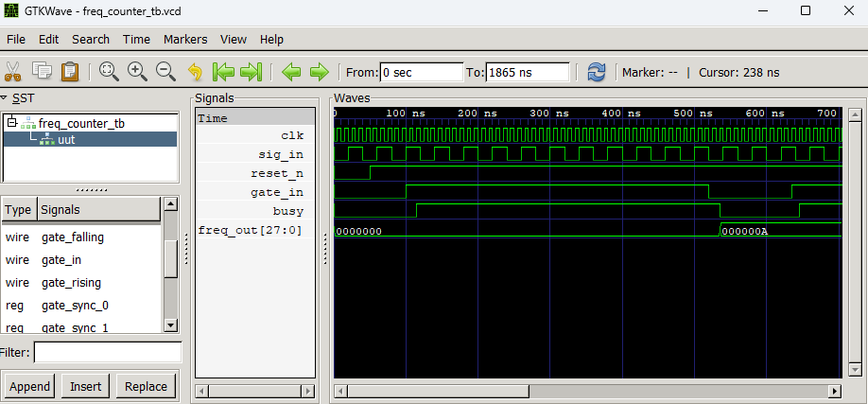Image resolution: width=868 pixels, height=404 pixels.
Task: Select freq_counter_tb in the SST tree
Action: 81,123
